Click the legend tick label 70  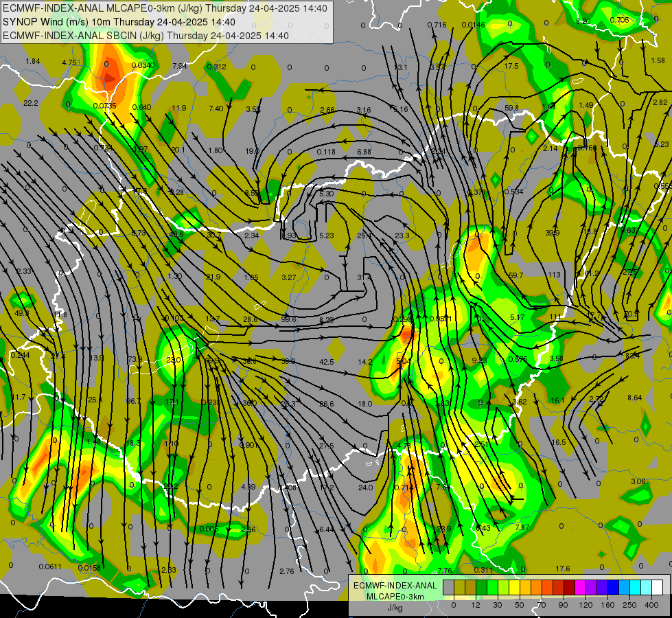(542, 605)
